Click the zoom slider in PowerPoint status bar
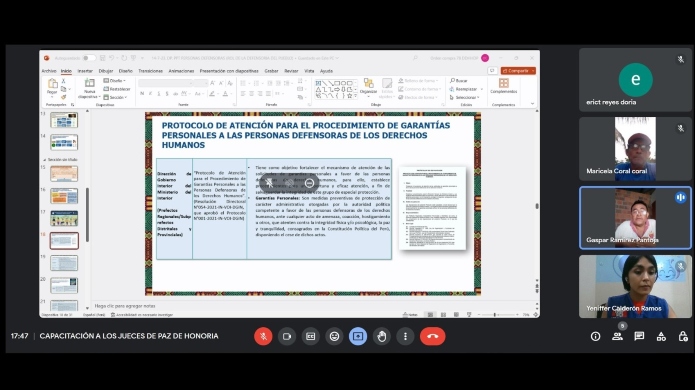The width and height of the screenshot is (695, 390). coord(499,315)
